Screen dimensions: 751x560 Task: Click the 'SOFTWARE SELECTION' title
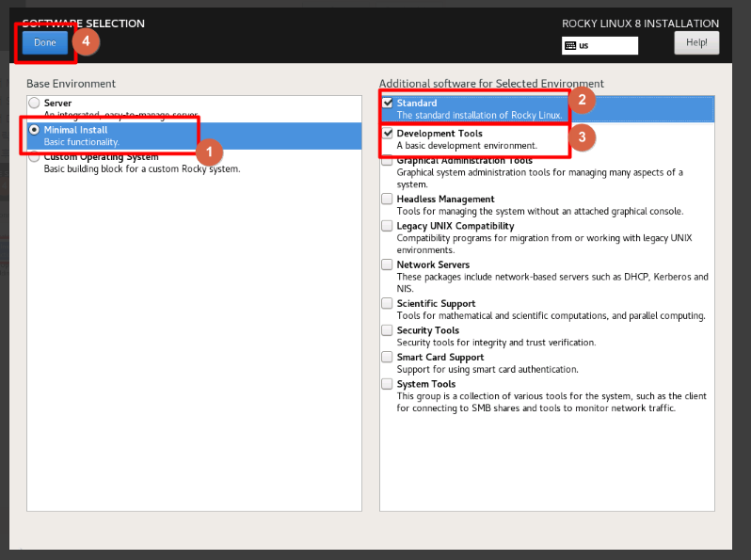pos(84,24)
